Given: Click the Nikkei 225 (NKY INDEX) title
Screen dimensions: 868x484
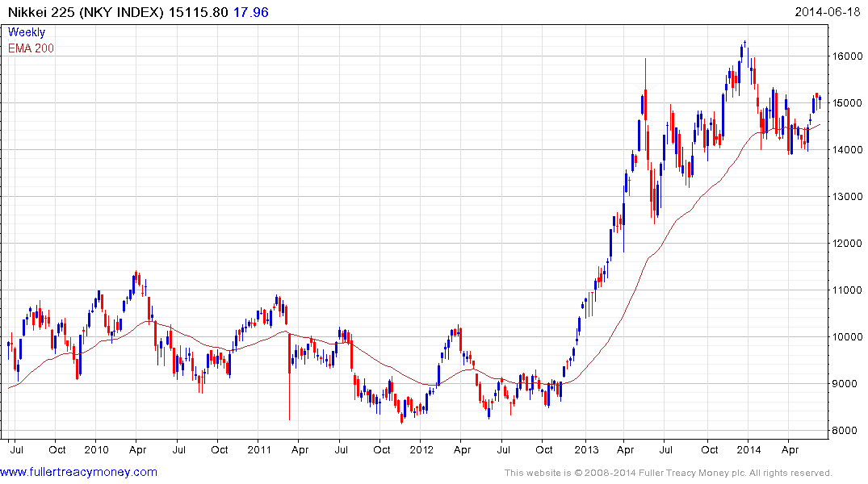Looking at the screenshot, I should [86, 12].
